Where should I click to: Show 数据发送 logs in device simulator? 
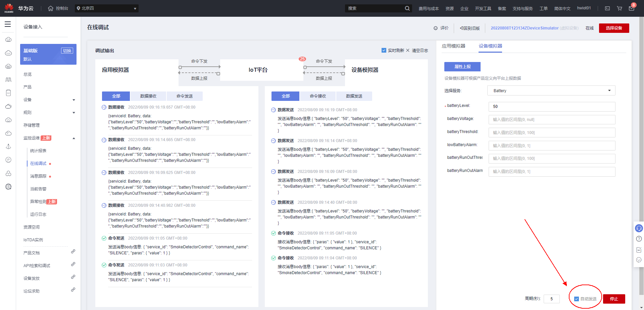click(x=354, y=96)
